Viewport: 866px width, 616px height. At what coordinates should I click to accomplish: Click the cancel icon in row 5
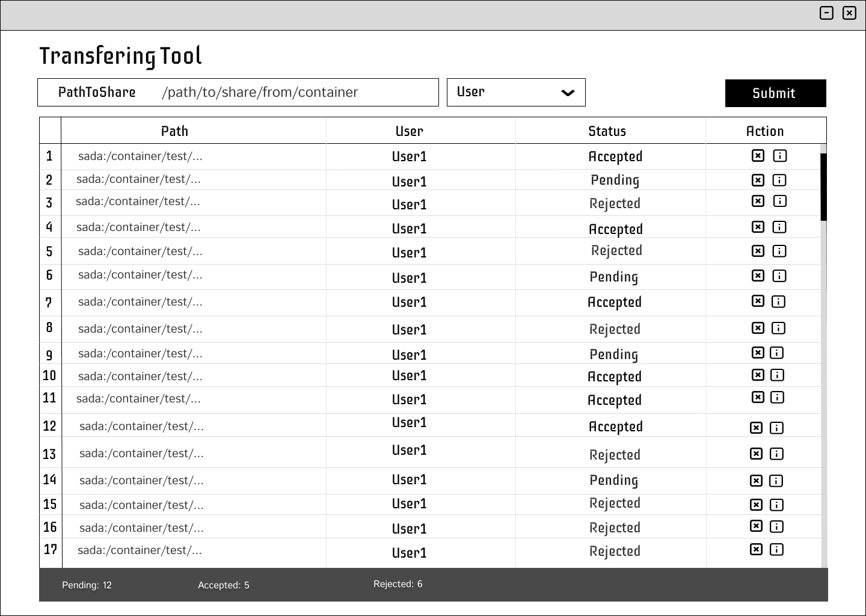click(758, 251)
